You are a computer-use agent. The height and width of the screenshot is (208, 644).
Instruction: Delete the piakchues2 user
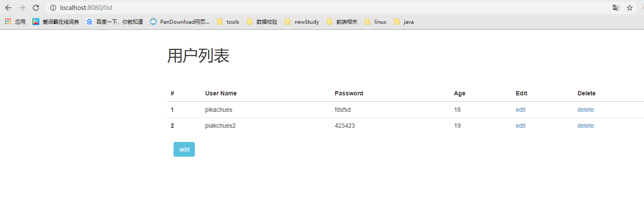pyautogui.click(x=586, y=126)
